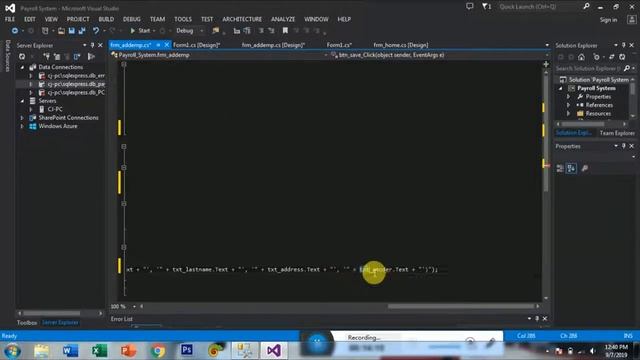Open the ANALYZE menu
The image size is (640, 360).
(x=283, y=19)
